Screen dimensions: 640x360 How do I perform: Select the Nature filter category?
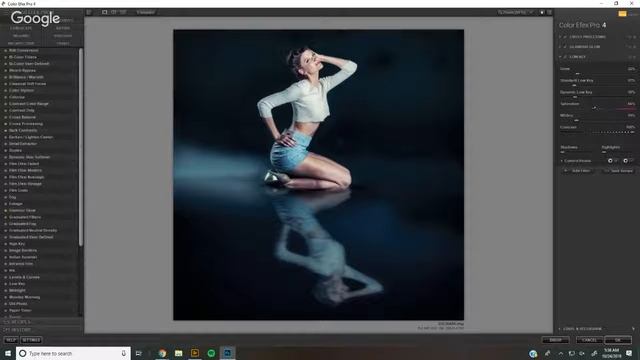point(63,28)
